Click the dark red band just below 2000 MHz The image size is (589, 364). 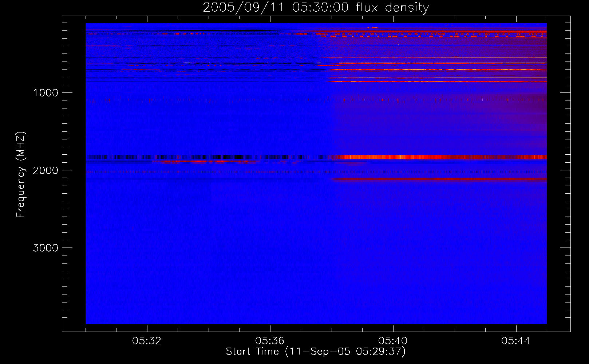(439, 179)
